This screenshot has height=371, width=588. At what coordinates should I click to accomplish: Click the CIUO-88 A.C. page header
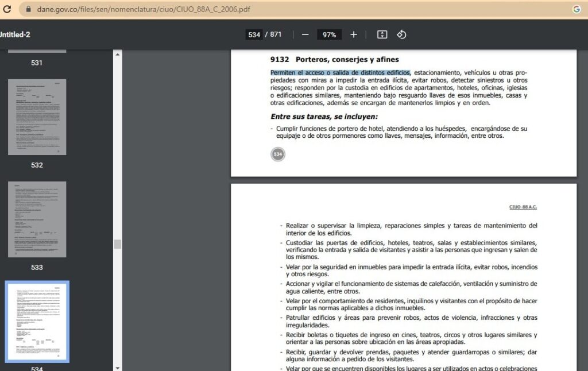tap(523, 207)
